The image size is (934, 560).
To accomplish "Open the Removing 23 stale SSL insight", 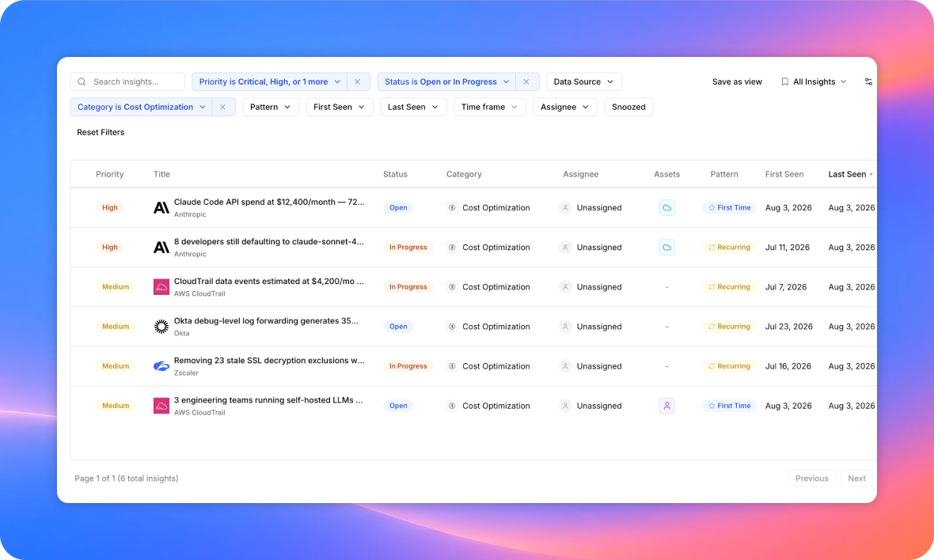I will coord(269,361).
